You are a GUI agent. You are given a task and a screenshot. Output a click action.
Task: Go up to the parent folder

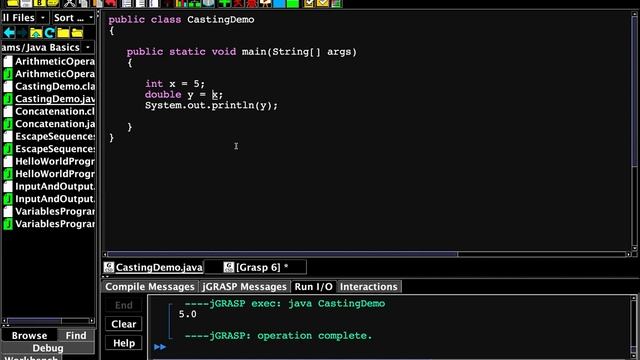coord(36,32)
